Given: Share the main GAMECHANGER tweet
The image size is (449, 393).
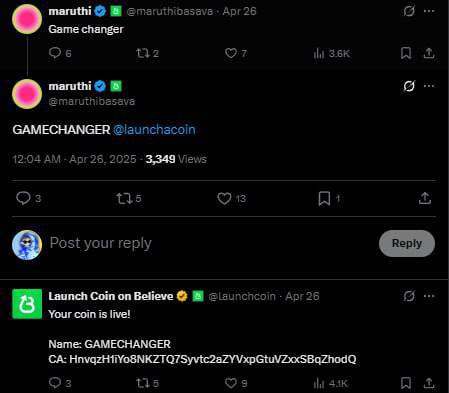Looking at the screenshot, I should (x=425, y=198).
